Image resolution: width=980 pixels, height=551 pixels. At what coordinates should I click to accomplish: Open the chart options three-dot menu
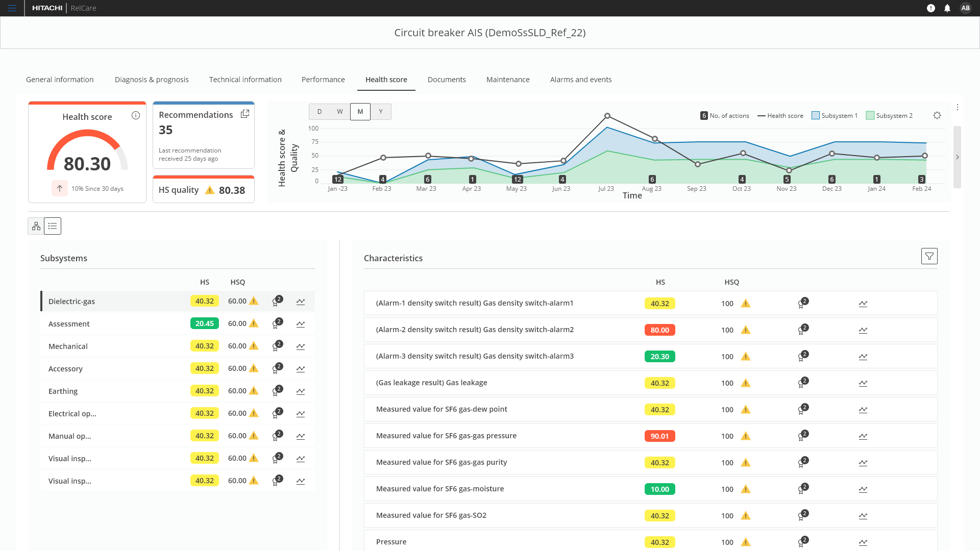[958, 107]
